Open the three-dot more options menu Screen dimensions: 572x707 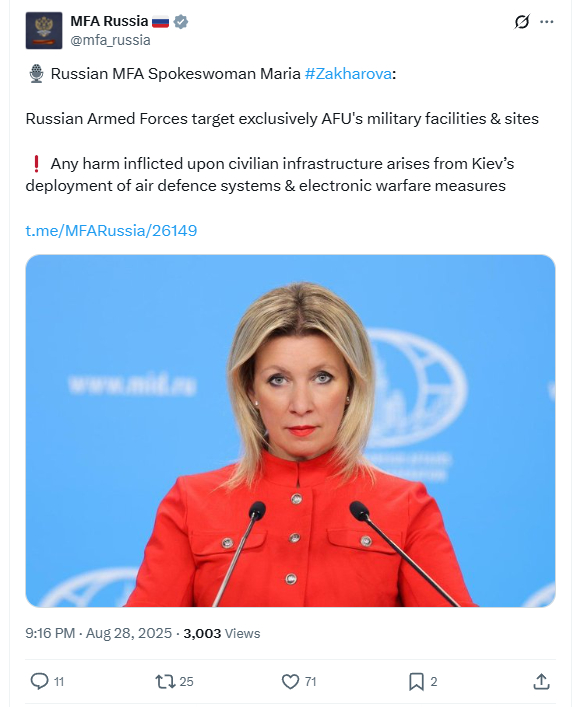click(546, 22)
